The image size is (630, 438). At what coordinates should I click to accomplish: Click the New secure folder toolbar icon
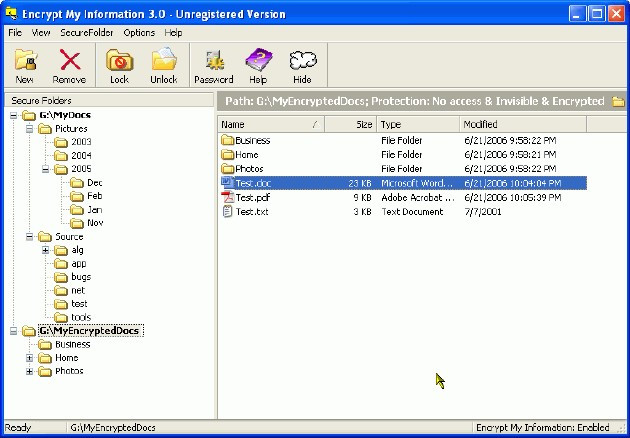click(x=26, y=60)
